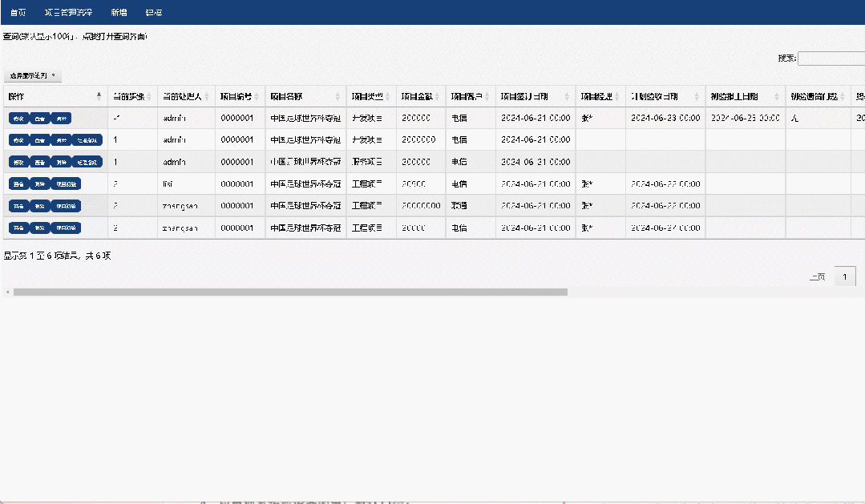
Task: Click 修改 in the 2000000 amount row
Action: 18,140
